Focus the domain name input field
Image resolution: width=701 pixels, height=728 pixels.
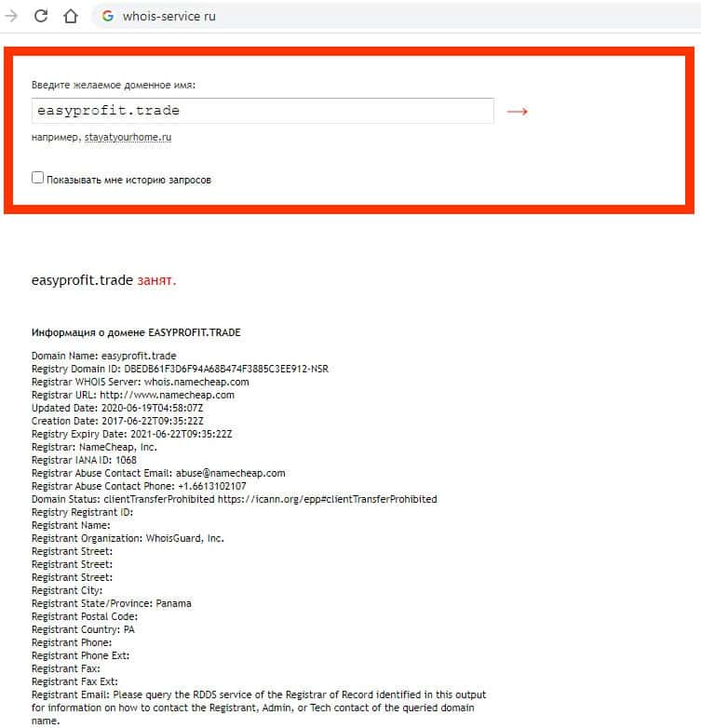[263, 111]
